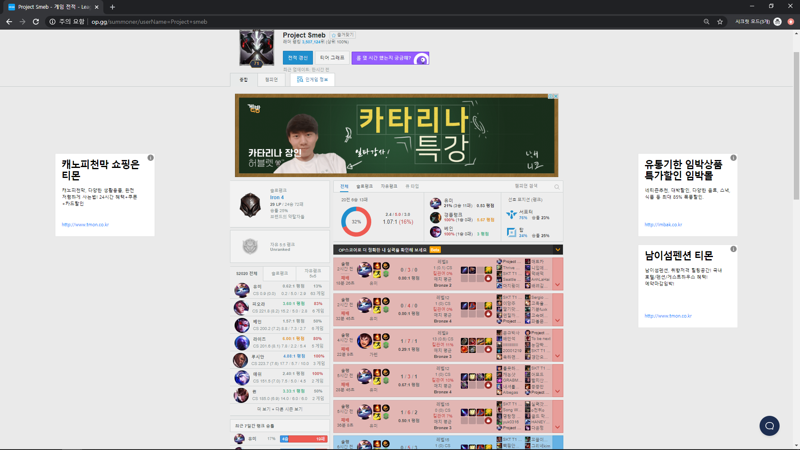Image resolution: width=800 pixels, height=450 pixels.
Task: Expand the OP score beta banner chevron
Action: tap(558, 249)
